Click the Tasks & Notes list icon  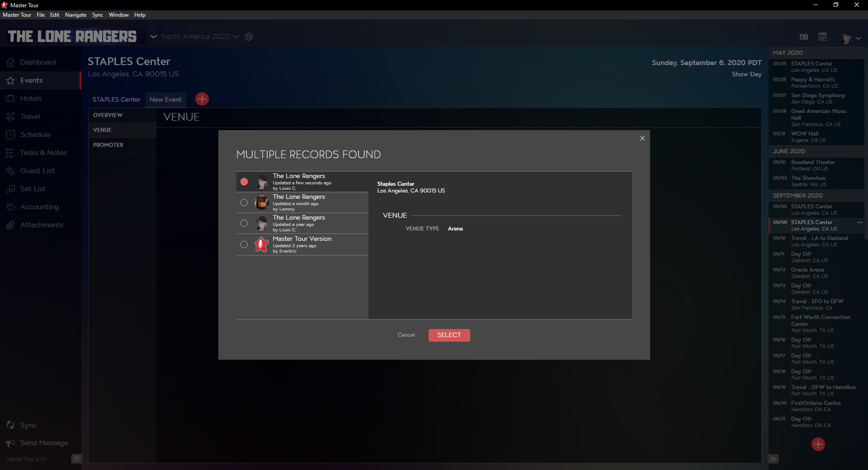coord(10,153)
